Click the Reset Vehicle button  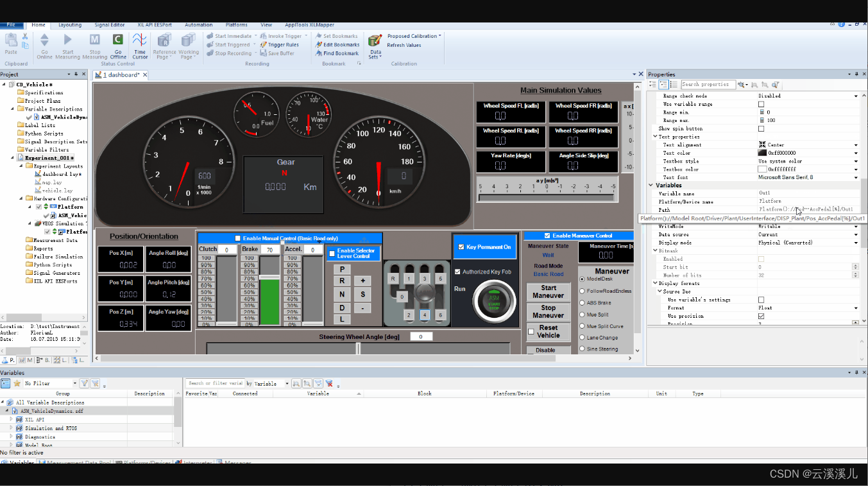(x=548, y=331)
